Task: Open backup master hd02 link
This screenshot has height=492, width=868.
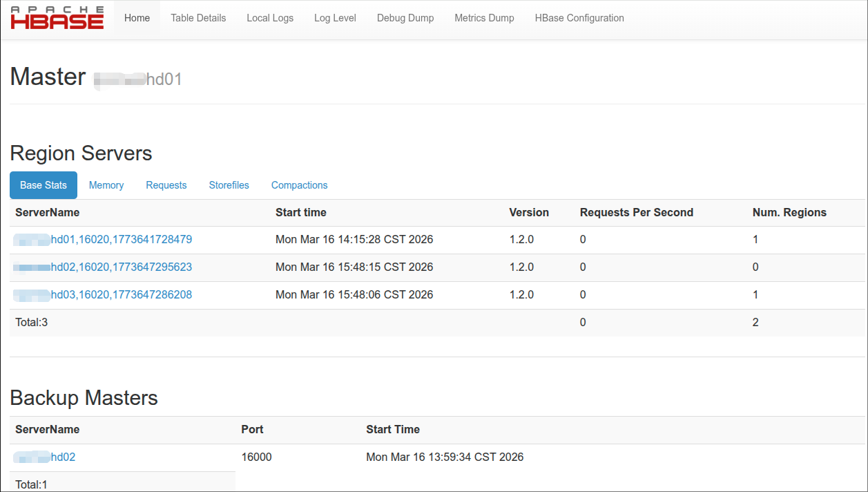Action: pyautogui.click(x=46, y=457)
